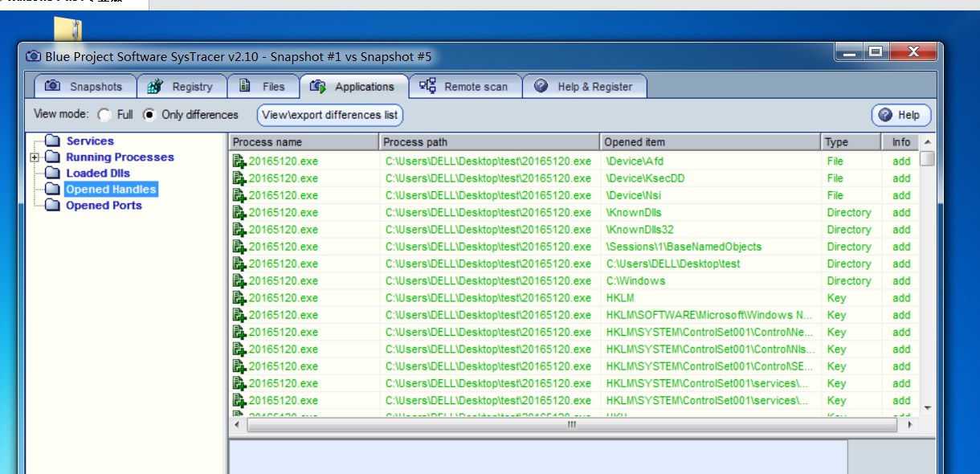The width and height of the screenshot is (980, 474).
Task: Click the add icon on \Device\Nsi row
Action: click(x=239, y=195)
